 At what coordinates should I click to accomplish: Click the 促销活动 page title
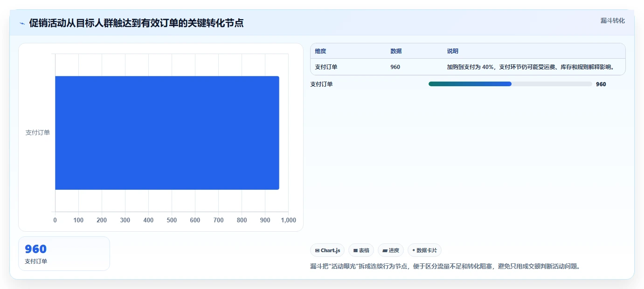click(136, 23)
